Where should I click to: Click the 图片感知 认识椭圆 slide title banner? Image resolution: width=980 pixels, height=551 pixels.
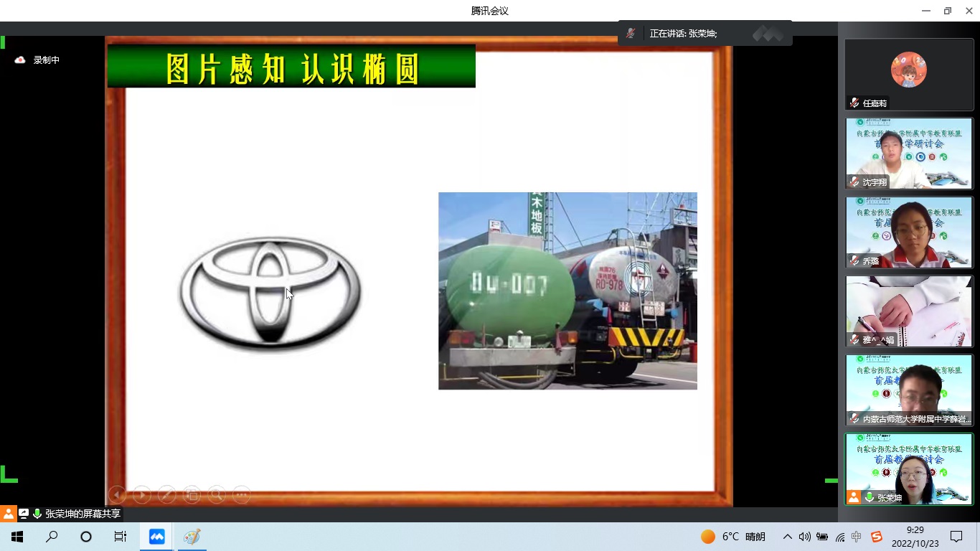pyautogui.click(x=291, y=67)
